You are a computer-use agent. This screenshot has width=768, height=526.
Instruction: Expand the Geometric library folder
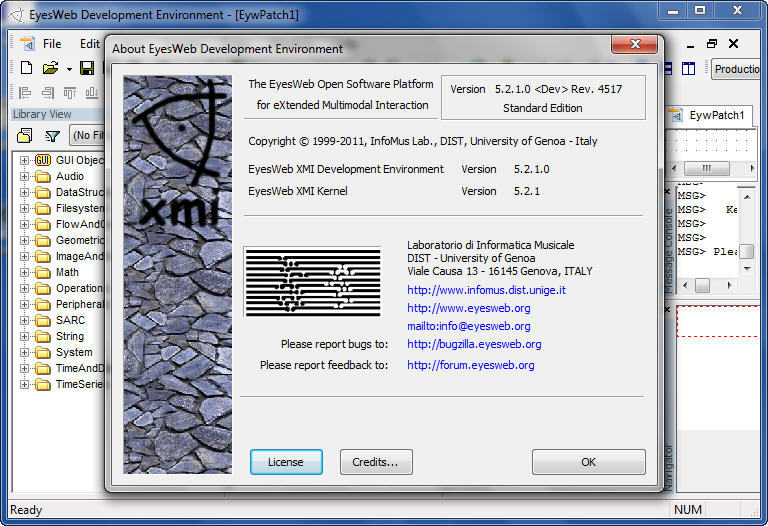pyautogui.click(x=24, y=240)
